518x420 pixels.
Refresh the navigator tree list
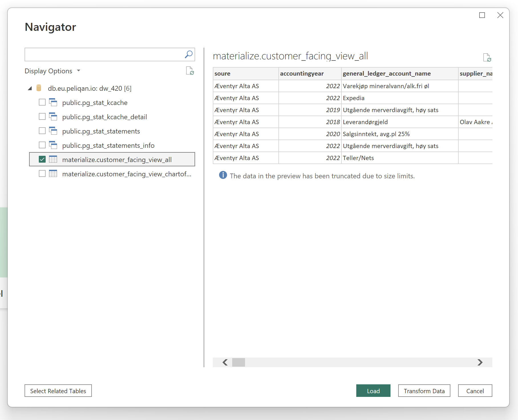(190, 71)
